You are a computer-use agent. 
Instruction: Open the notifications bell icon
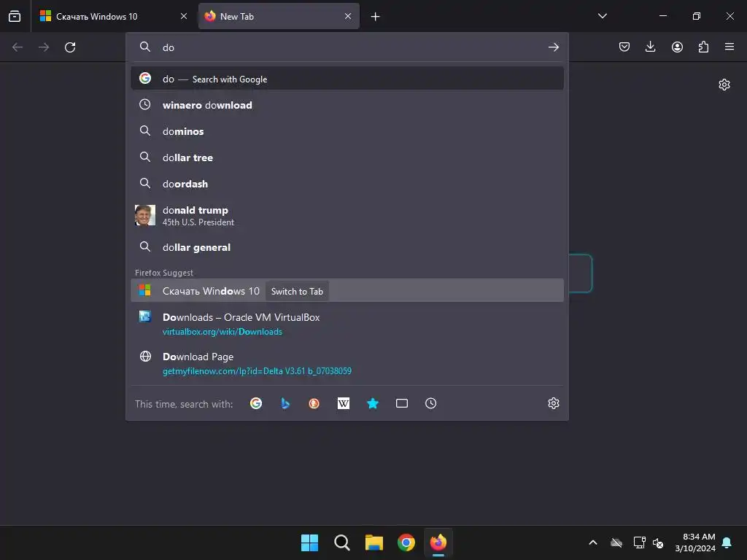point(727,542)
